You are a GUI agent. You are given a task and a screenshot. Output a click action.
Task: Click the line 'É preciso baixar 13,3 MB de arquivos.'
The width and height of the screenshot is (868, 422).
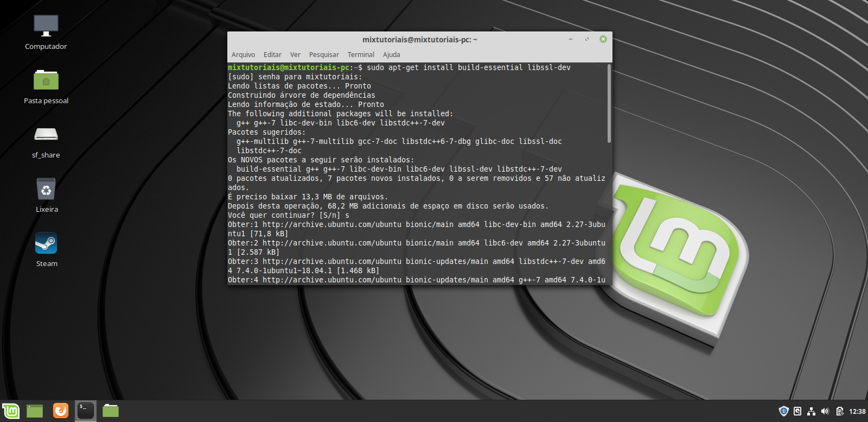tap(308, 197)
